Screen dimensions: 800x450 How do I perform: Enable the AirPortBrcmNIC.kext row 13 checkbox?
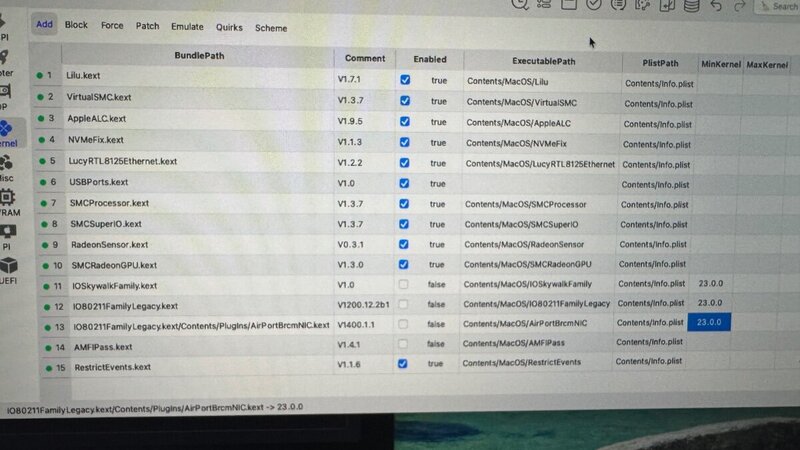[x=403, y=324]
